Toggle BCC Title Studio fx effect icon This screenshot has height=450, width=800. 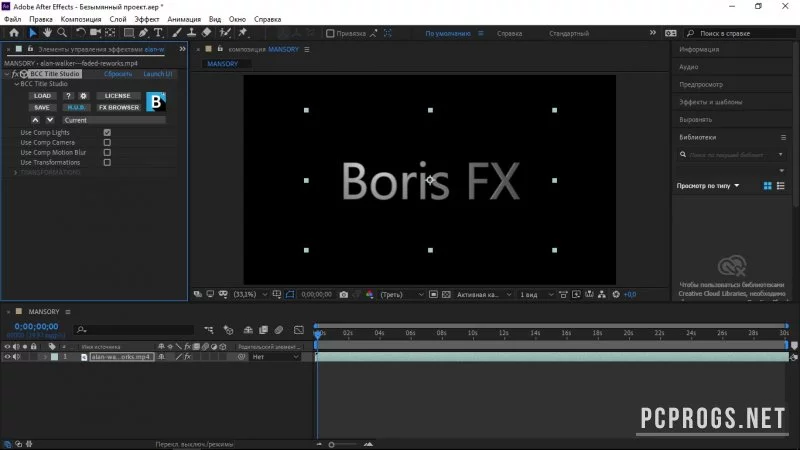click(x=15, y=74)
